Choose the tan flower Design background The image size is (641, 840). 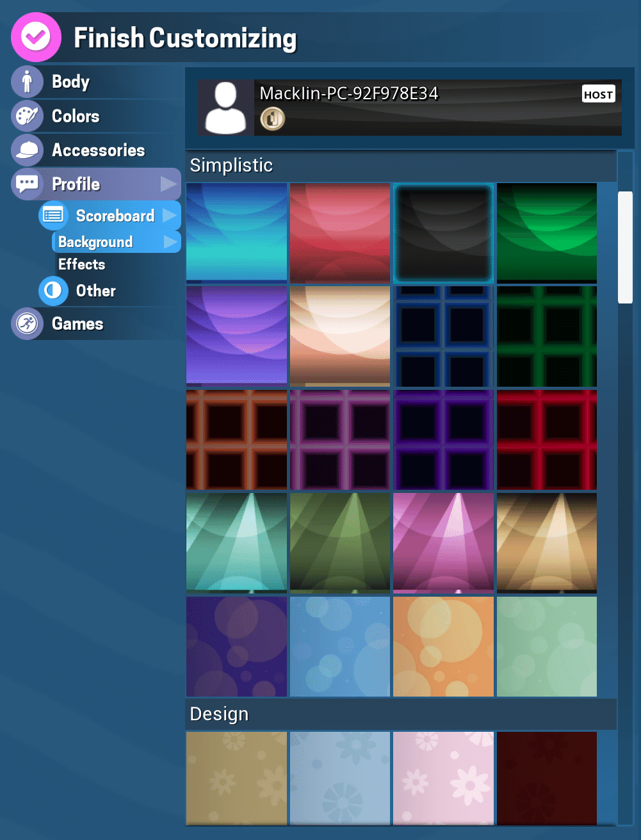click(237, 779)
